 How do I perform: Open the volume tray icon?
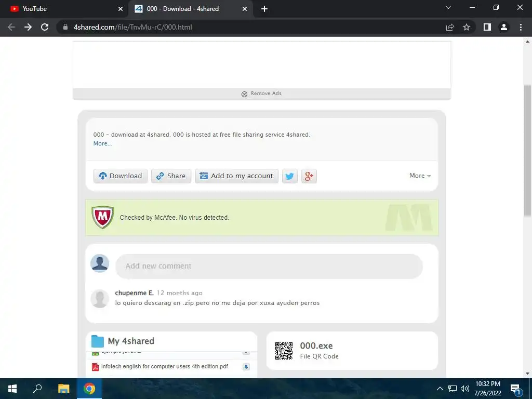click(x=465, y=389)
